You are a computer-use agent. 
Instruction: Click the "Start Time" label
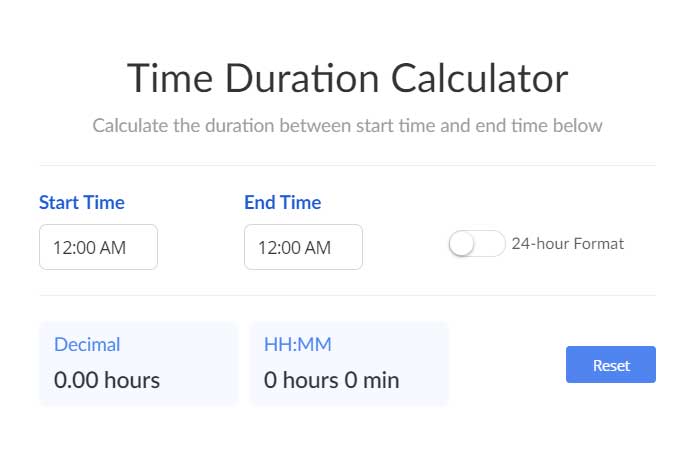point(82,202)
